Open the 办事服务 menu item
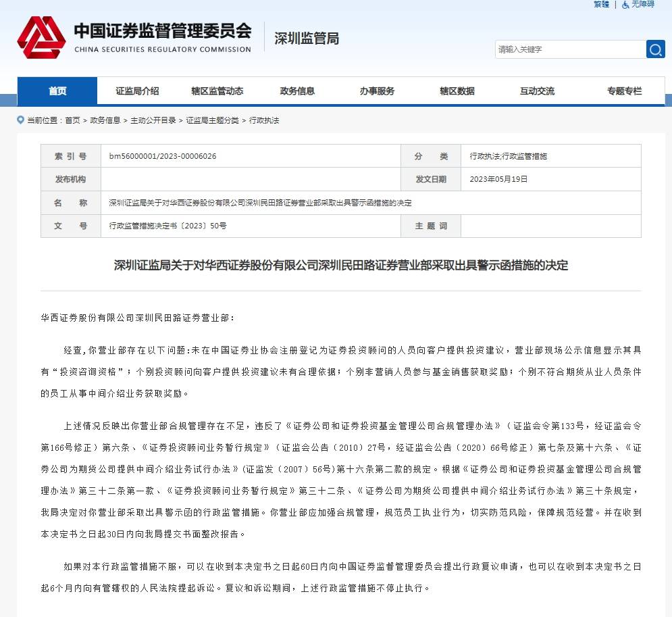Image resolution: width=672 pixels, height=617 pixels. [377, 91]
